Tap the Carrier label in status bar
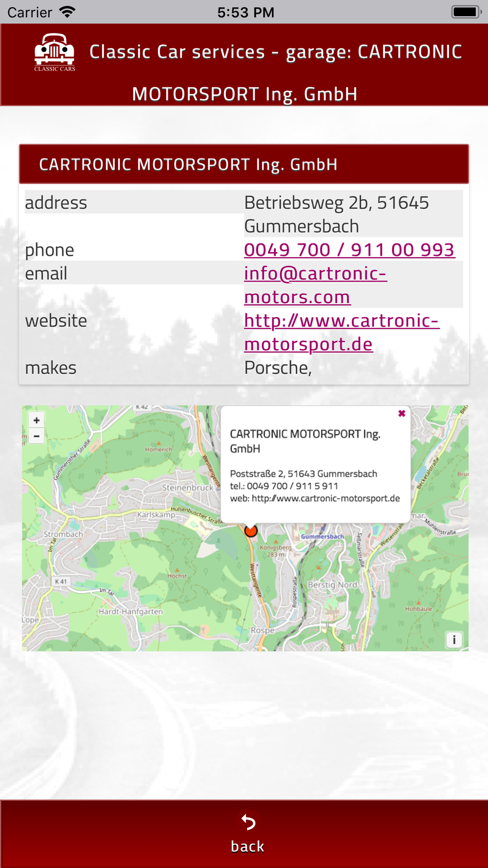 click(x=30, y=12)
